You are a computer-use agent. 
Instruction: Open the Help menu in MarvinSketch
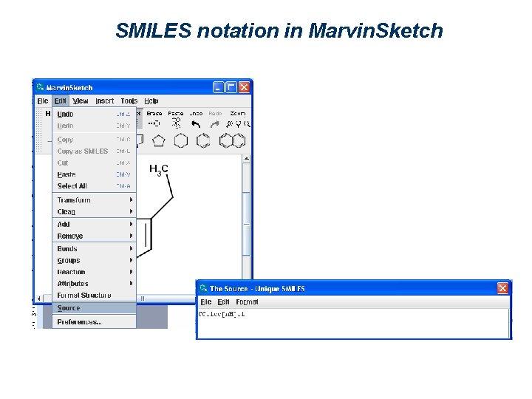[151, 100]
